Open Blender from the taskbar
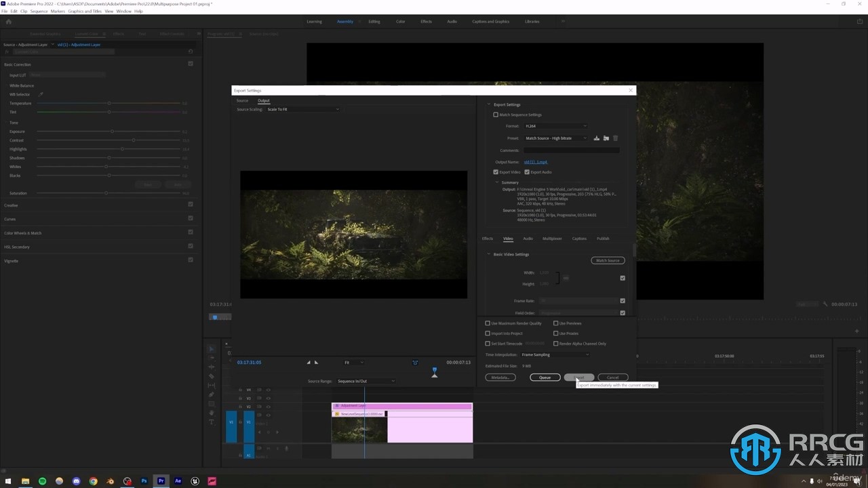The height and width of the screenshot is (488, 868). 111,481
